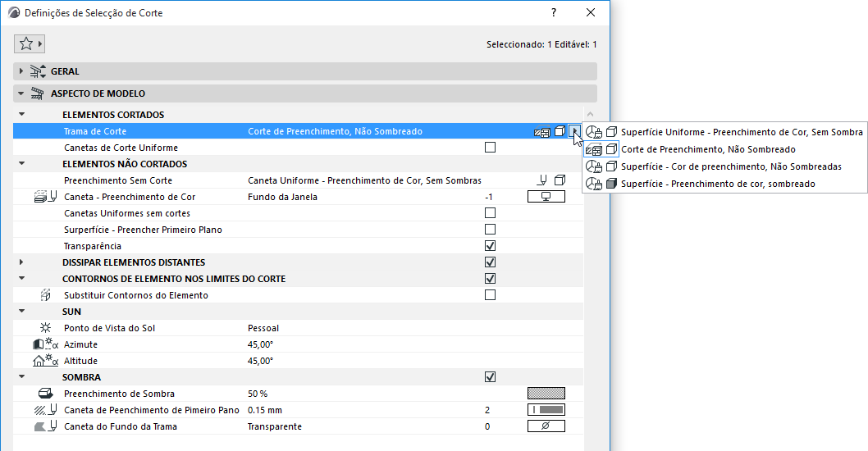The height and width of the screenshot is (451, 868).
Task: Click the Caneta de Peenchimento de Pimeiro Pano icon
Action: [x=45, y=410]
